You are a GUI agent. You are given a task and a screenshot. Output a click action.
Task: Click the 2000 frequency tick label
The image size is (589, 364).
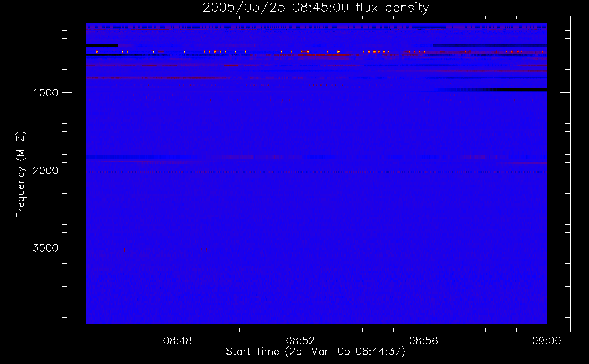coord(46,170)
